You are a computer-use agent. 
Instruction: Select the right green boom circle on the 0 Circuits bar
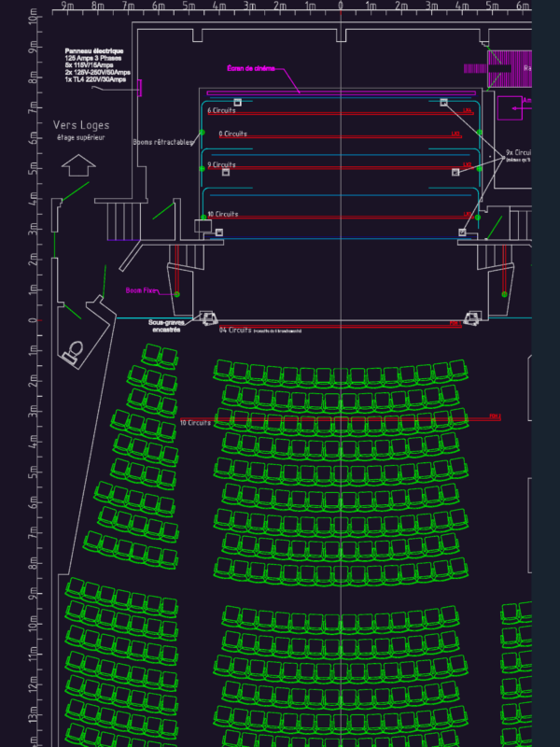[x=480, y=133]
